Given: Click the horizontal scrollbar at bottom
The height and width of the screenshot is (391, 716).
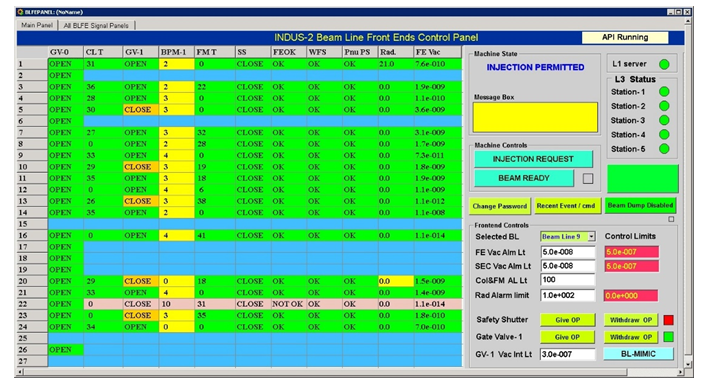Looking at the screenshot, I should coord(349,372).
